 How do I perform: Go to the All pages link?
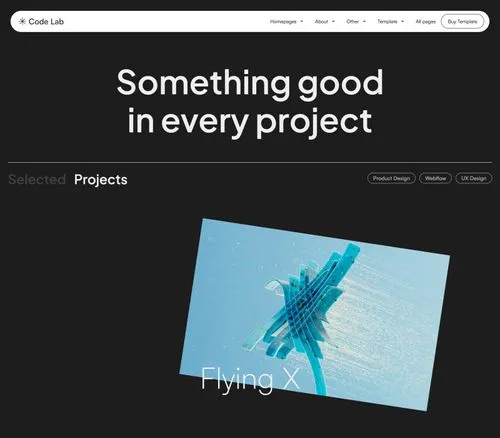click(426, 22)
